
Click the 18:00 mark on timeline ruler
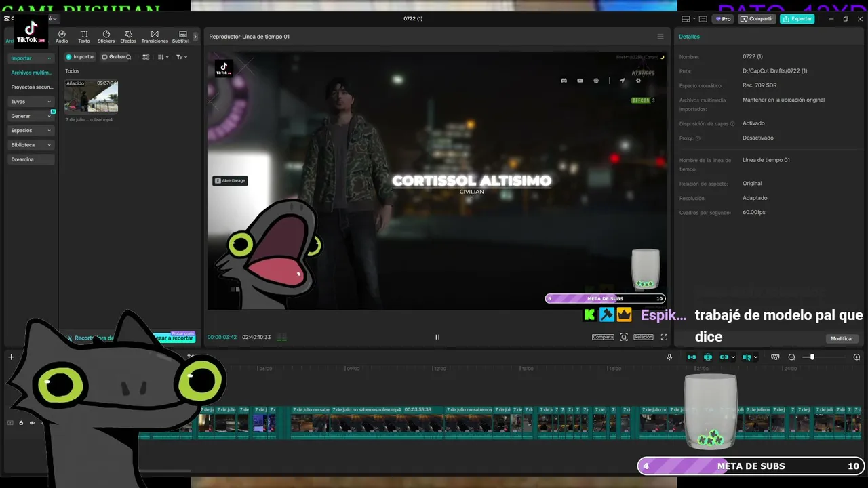click(x=614, y=369)
